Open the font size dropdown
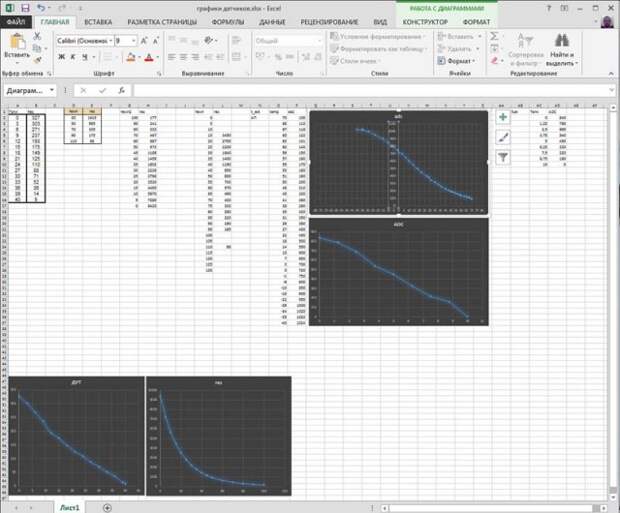 (x=134, y=41)
